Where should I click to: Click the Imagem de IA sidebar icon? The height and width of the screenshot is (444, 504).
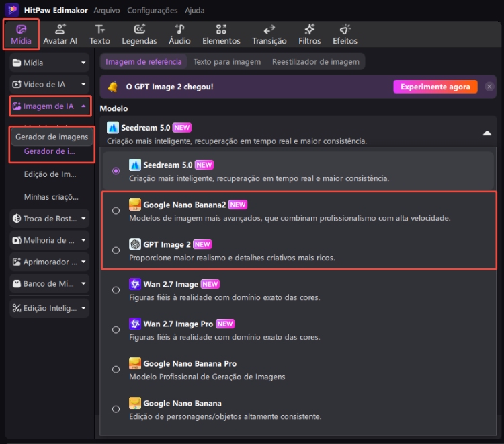coord(16,106)
